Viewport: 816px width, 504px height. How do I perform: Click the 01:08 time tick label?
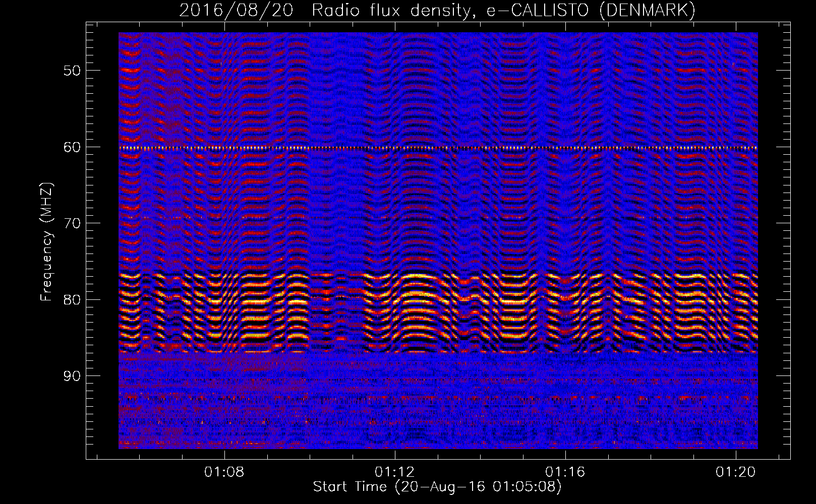pyautogui.click(x=224, y=472)
